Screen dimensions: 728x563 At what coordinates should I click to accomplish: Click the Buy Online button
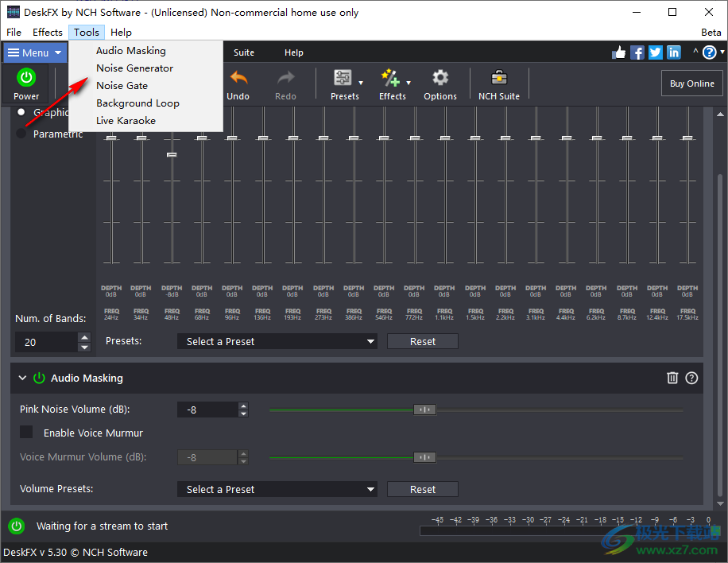[691, 83]
